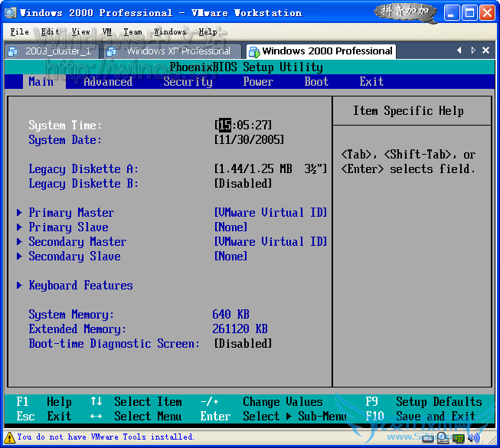The height and width of the screenshot is (448, 500).
Task: Switch to the Windows XP Professional tab
Action: [172, 51]
